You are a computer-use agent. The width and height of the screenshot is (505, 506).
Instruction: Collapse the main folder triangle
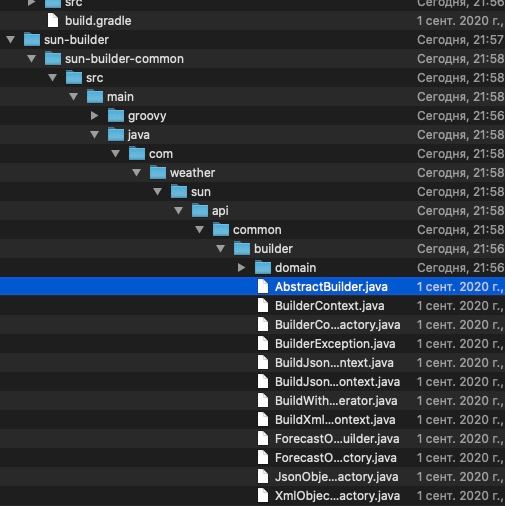(x=74, y=97)
